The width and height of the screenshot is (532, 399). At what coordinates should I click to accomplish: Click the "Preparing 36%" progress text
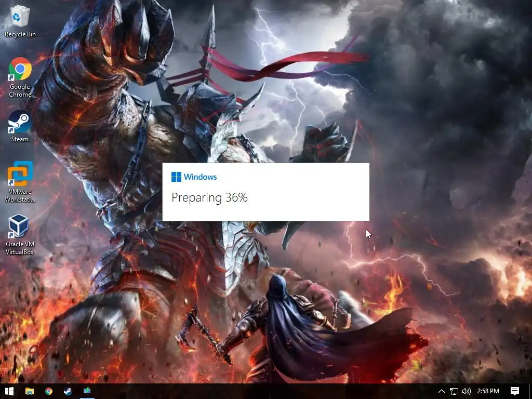(x=210, y=197)
